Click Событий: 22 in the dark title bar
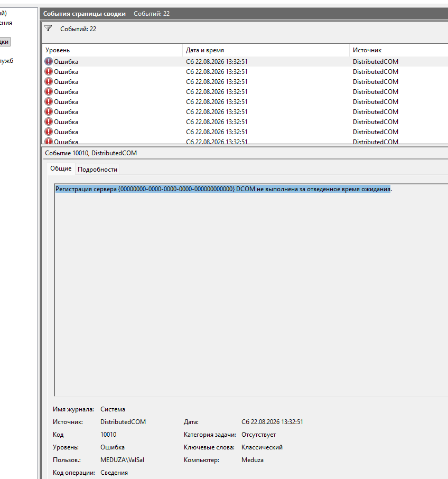The image size is (448, 479). (152, 14)
